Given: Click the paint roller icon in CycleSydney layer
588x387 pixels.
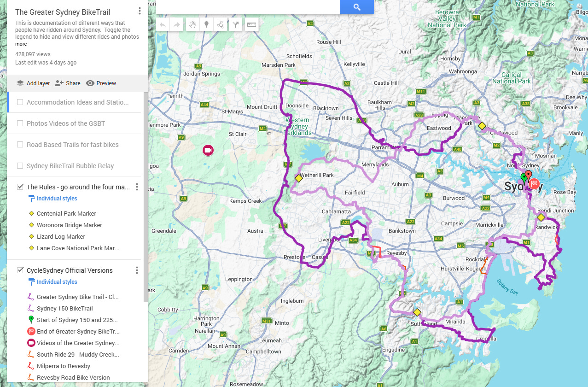Looking at the screenshot, I should pyautogui.click(x=31, y=282).
